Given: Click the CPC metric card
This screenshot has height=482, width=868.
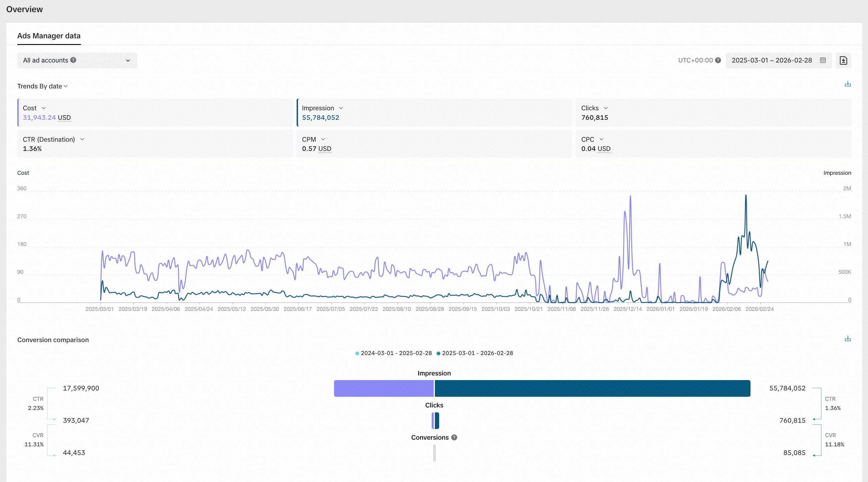Looking at the screenshot, I should [713, 144].
